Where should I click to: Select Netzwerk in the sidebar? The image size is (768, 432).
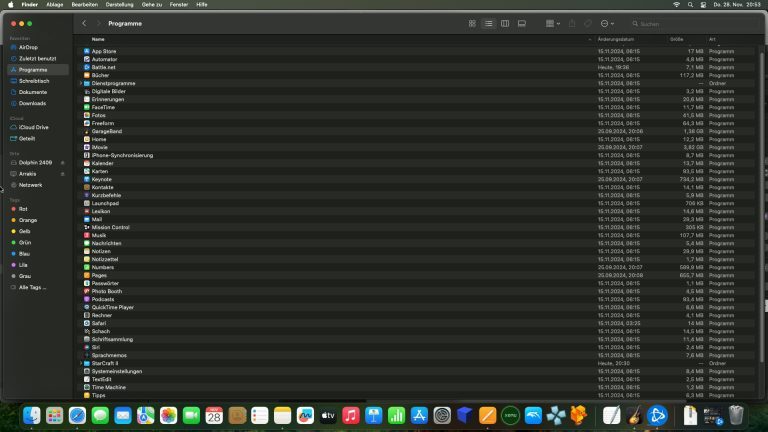pos(38,185)
